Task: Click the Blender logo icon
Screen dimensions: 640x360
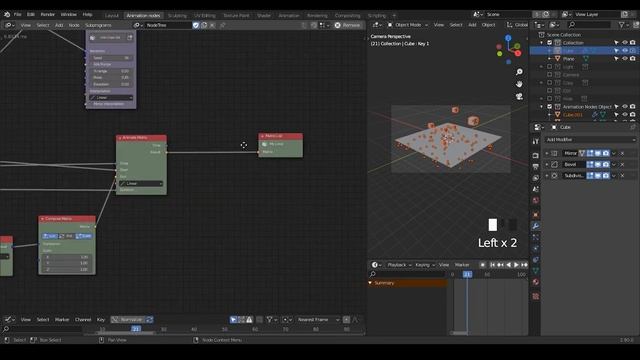Action: click(7, 14)
